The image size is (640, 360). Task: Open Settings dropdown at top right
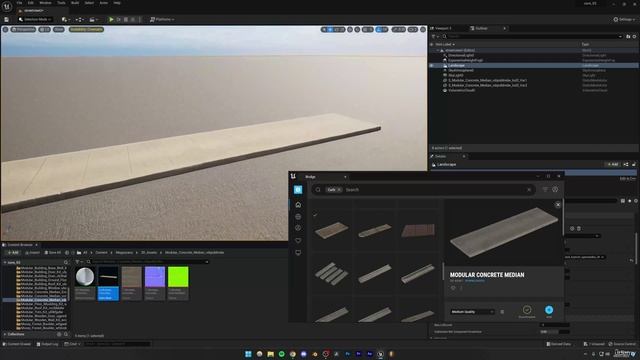[624, 19]
